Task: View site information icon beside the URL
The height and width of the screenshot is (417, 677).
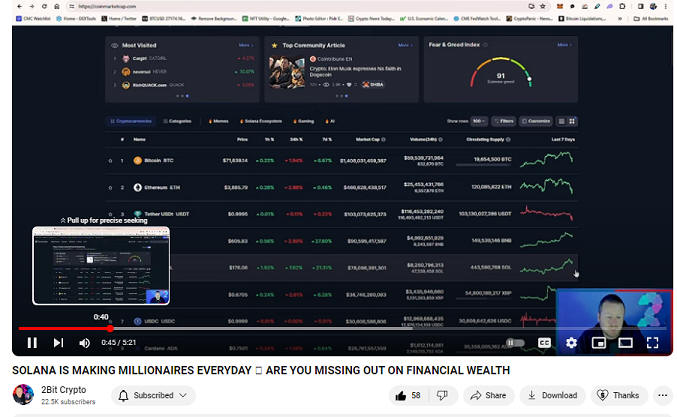Action: pyautogui.click(x=72, y=6)
